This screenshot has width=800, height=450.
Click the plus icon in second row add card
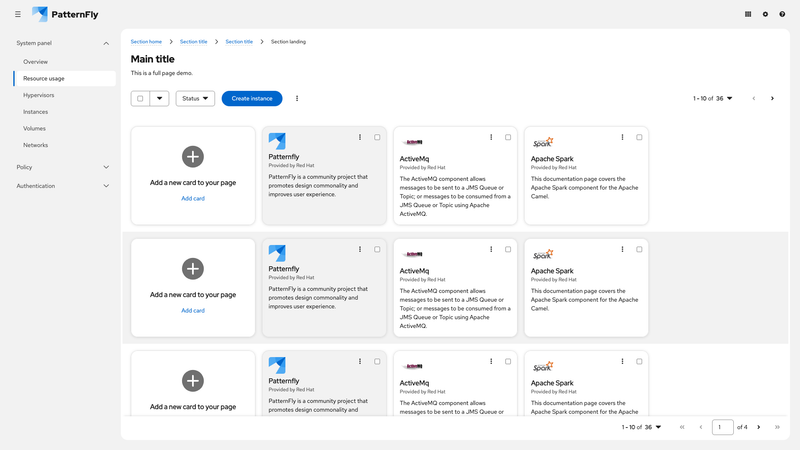pyautogui.click(x=193, y=269)
